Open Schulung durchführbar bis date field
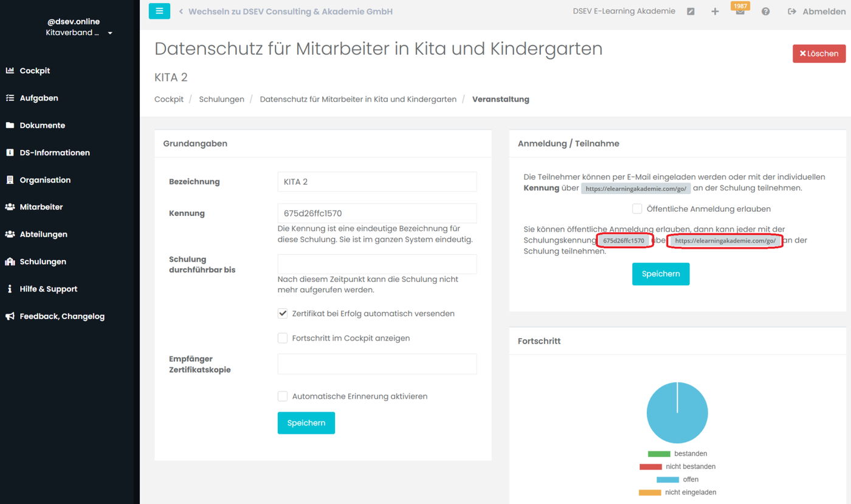The width and height of the screenshot is (851, 504). coord(377,264)
